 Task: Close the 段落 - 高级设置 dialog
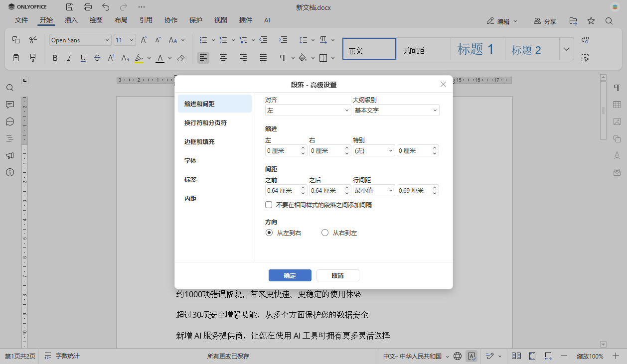(x=443, y=84)
